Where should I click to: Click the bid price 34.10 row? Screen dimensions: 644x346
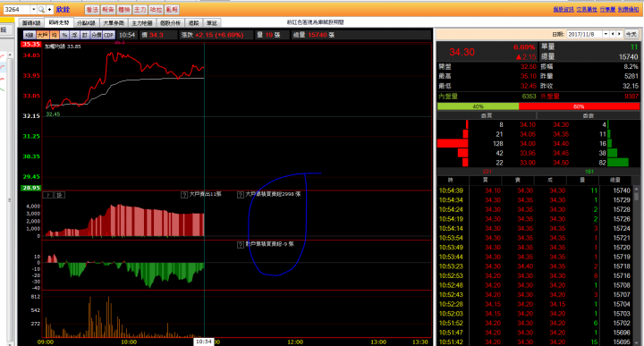(x=528, y=125)
